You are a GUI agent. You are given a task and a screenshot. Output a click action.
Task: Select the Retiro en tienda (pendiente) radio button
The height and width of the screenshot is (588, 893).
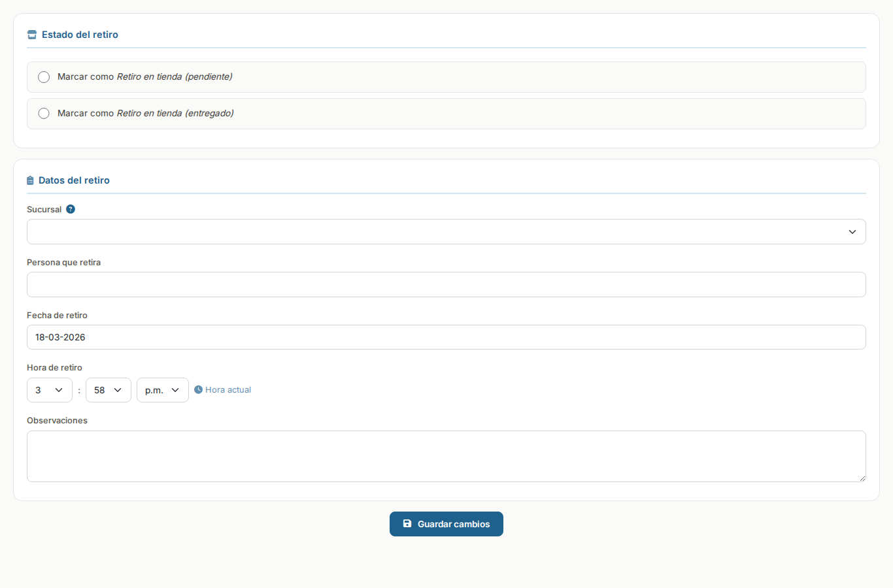pos(44,77)
